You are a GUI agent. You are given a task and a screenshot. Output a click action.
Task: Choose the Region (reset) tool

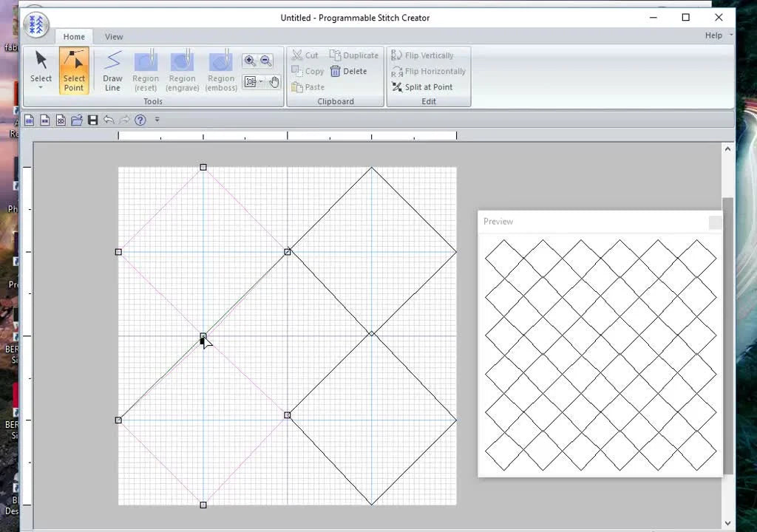pos(145,70)
